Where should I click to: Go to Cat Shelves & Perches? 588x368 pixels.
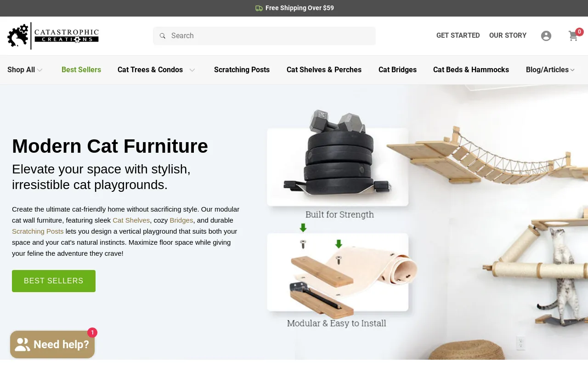coord(324,70)
